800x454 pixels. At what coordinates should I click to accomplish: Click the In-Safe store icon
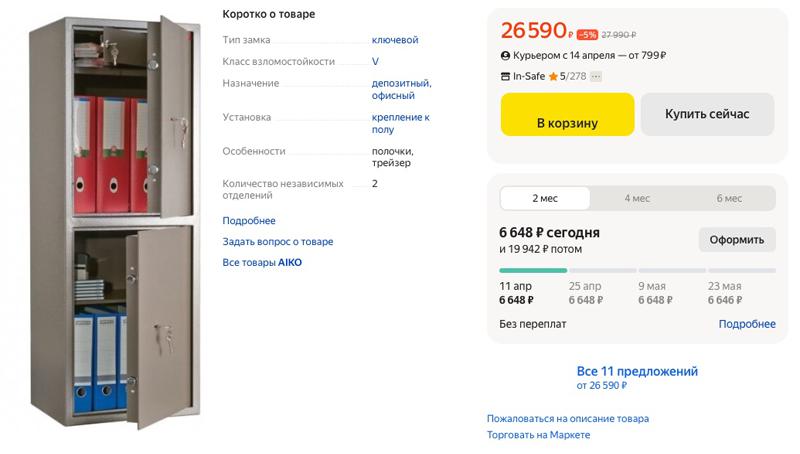tap(505, 76)
